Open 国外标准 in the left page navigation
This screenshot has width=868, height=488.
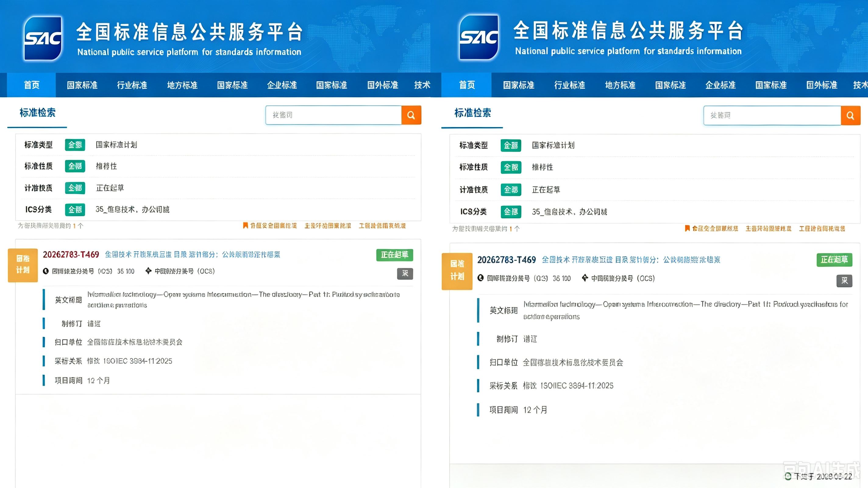pos(383,85)
